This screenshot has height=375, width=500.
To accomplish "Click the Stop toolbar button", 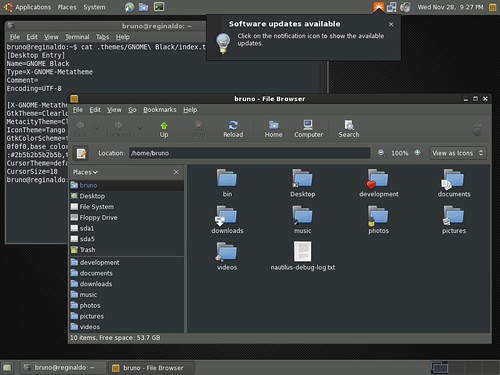I will pyautogui.click(x=198, y=129).
